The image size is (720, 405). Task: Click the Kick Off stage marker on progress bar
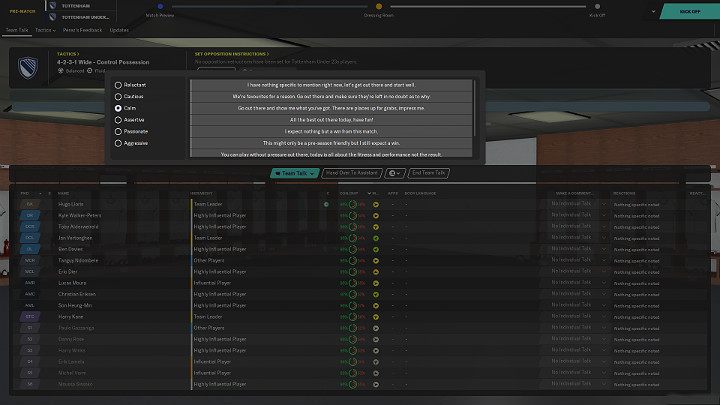597,6
